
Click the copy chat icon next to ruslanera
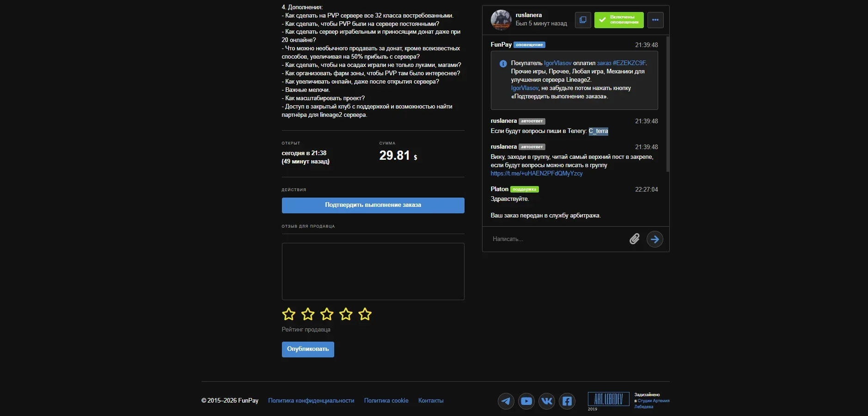583,20
